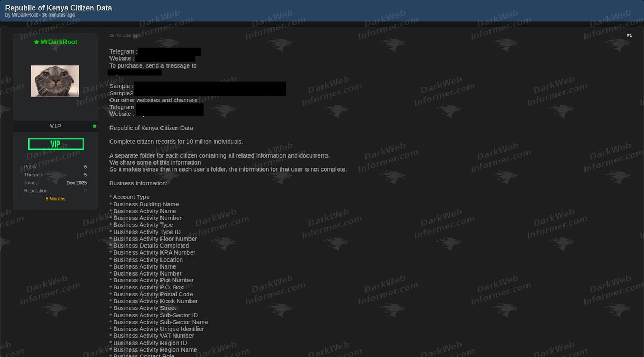Select '* Business Activity Street' entry
The height and width of the screenshot is (357, 644).
coord(143,308)
